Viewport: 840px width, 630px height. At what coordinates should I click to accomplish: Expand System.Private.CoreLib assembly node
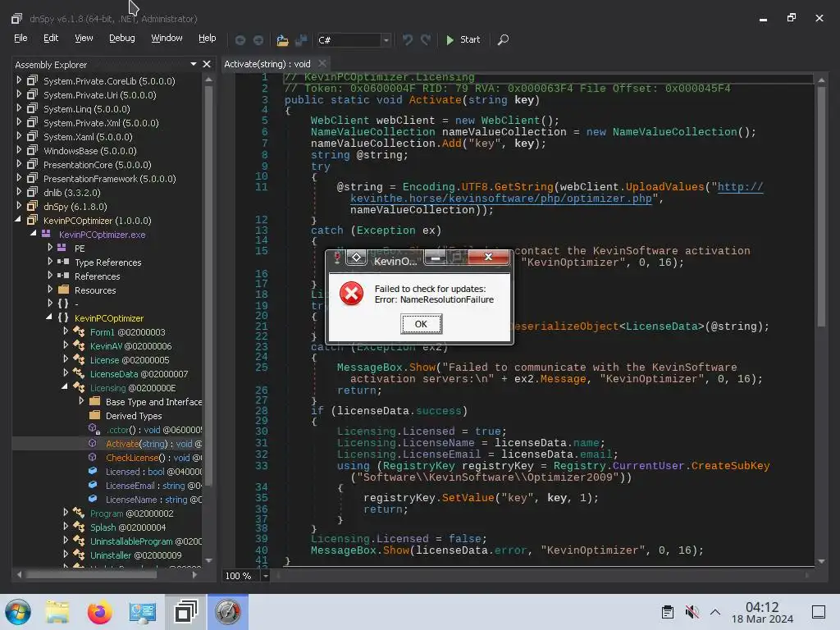pyautogui.click(x=20, y=80)
